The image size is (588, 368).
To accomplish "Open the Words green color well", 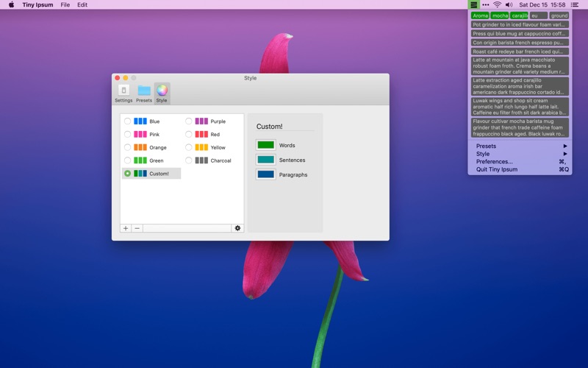I will click(265, 145).
